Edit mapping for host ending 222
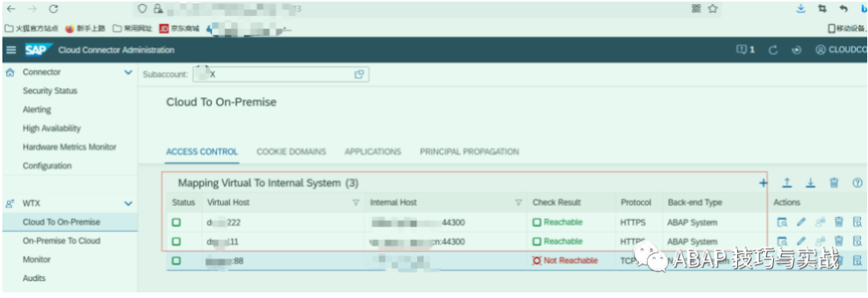868x298 pixels. tap(801, 222)
